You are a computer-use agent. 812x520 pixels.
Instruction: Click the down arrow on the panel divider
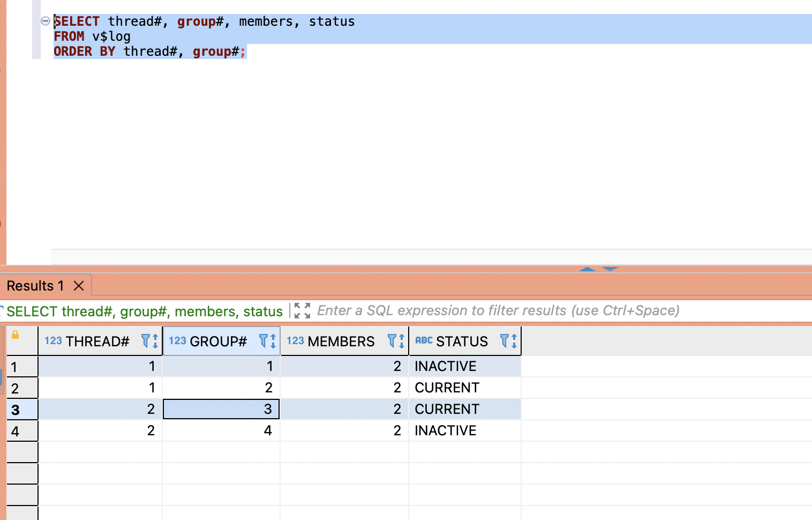610,269
